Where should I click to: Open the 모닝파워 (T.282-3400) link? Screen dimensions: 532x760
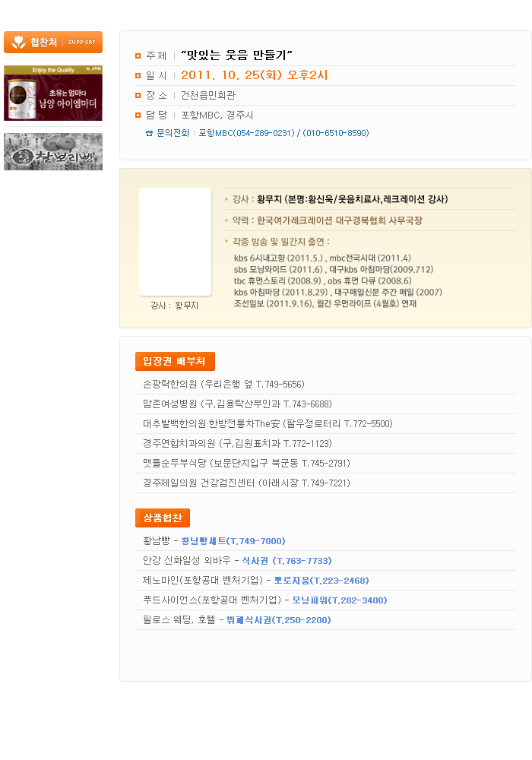[x=340, y=600]
